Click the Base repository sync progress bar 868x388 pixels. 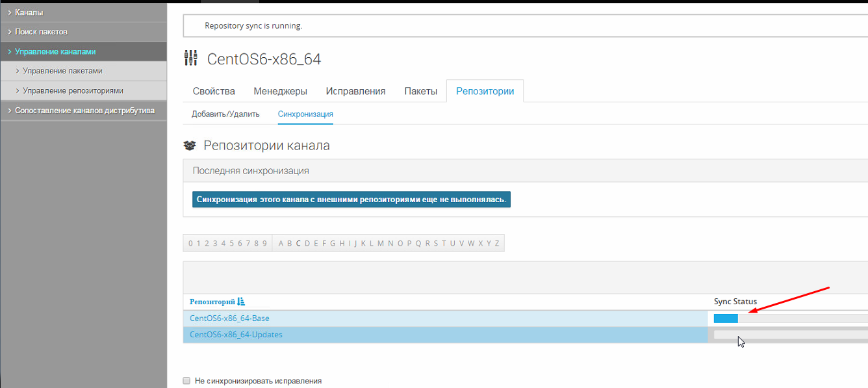[789, 318]
